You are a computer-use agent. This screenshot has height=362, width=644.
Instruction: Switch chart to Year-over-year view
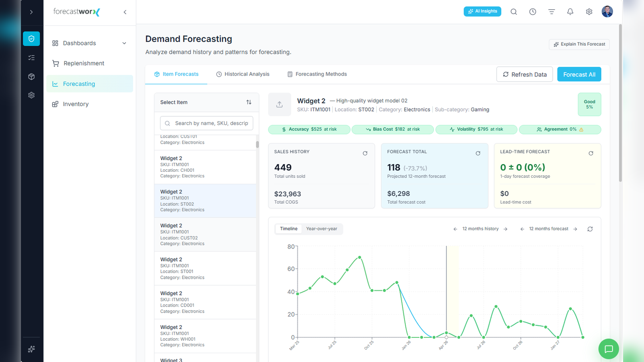coord(322,229)
